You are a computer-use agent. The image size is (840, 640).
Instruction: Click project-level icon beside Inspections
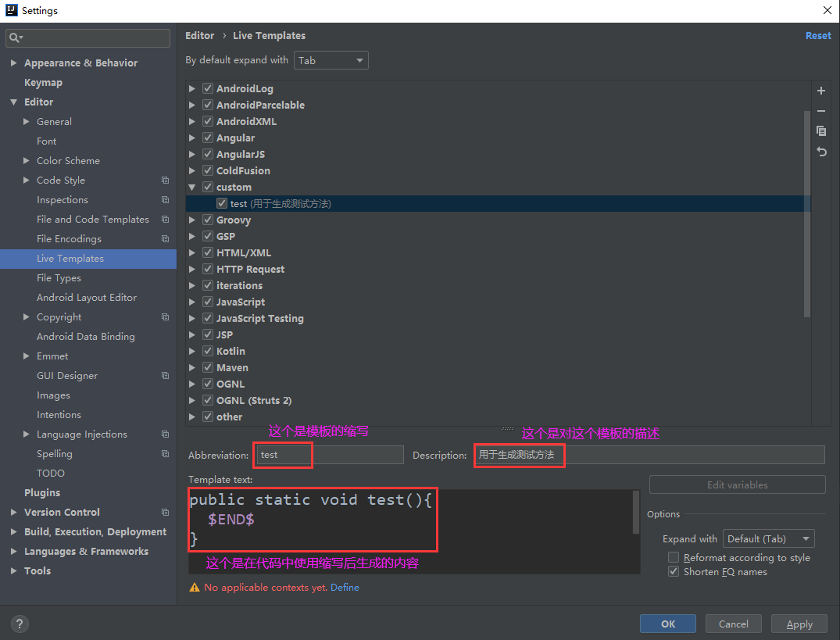coord(165,200)
